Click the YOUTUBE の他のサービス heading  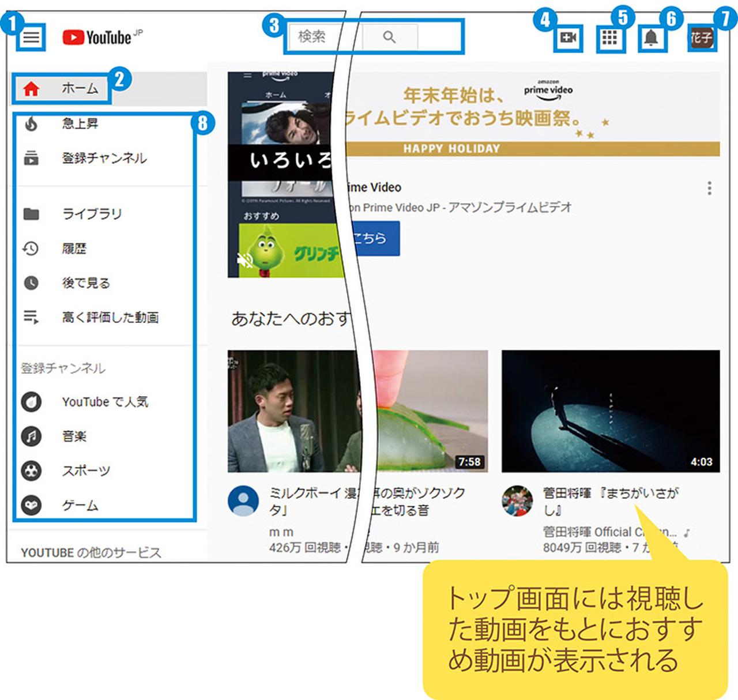(91, 552)
